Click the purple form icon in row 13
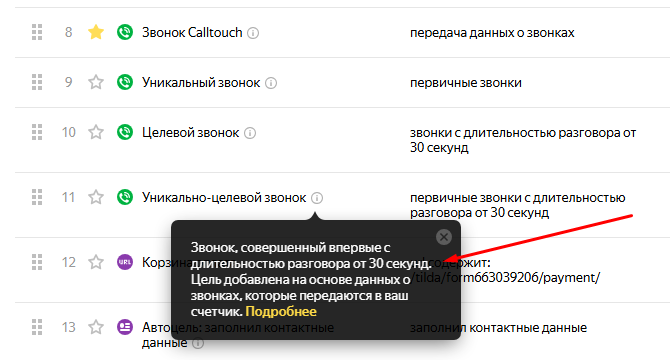 tap(125, 327)
